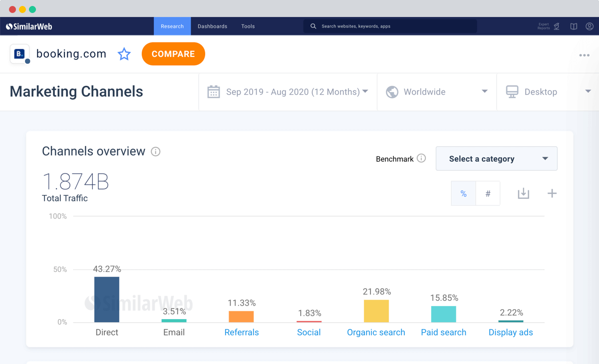Click the dark blue Direct bar
This screenshot has height=364, width=599.
[x=107, y=300]
